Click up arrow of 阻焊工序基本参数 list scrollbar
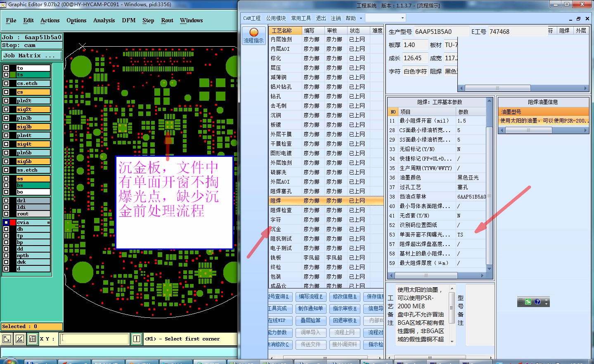The width and height of the screenshot is (594, 364). [x=490, y=101]
